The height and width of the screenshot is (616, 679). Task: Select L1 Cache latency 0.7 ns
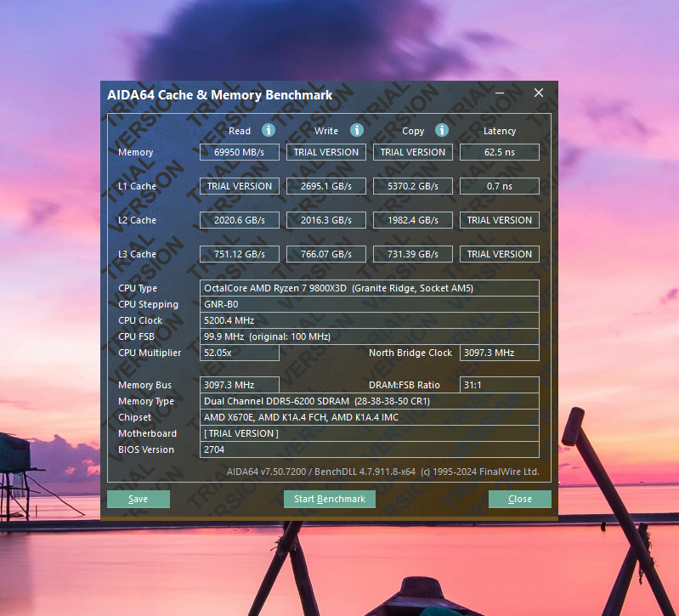click(x=500, y=186)
